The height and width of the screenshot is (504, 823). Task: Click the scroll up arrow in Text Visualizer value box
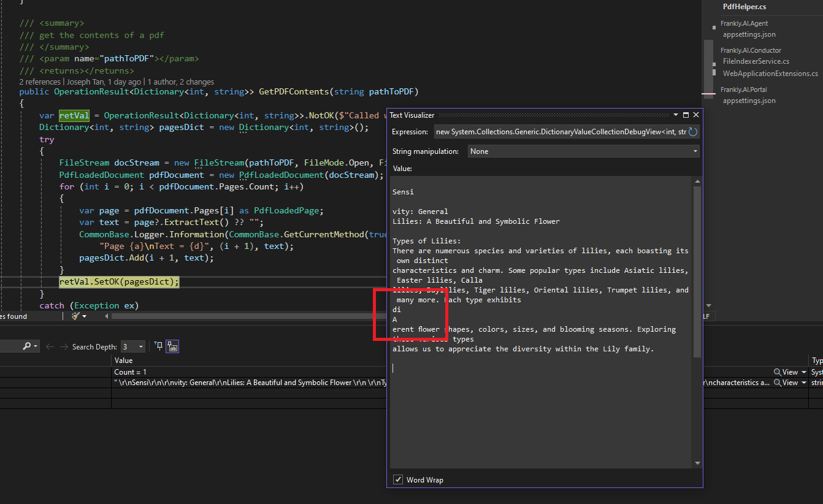(x=697, y=181)
